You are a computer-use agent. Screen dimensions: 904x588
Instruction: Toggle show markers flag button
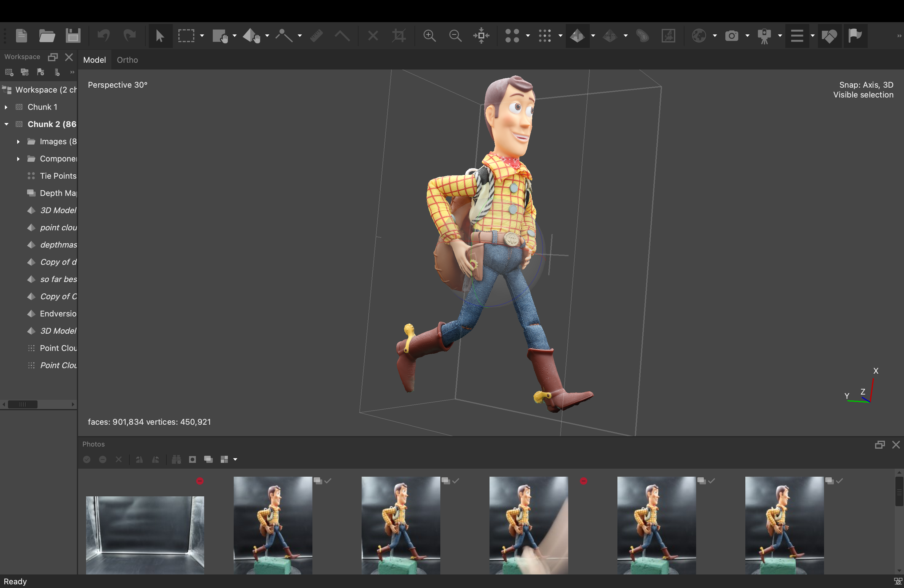[855, 36]
